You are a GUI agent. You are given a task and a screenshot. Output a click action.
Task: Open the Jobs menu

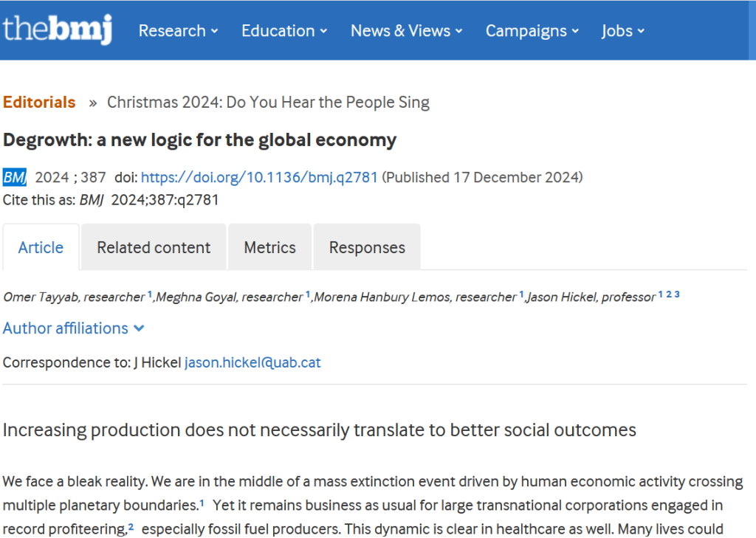[x=623, y=31]
